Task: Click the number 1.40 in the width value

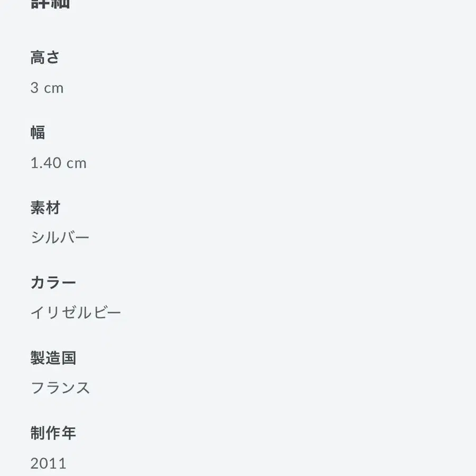Action: [46, 163]
